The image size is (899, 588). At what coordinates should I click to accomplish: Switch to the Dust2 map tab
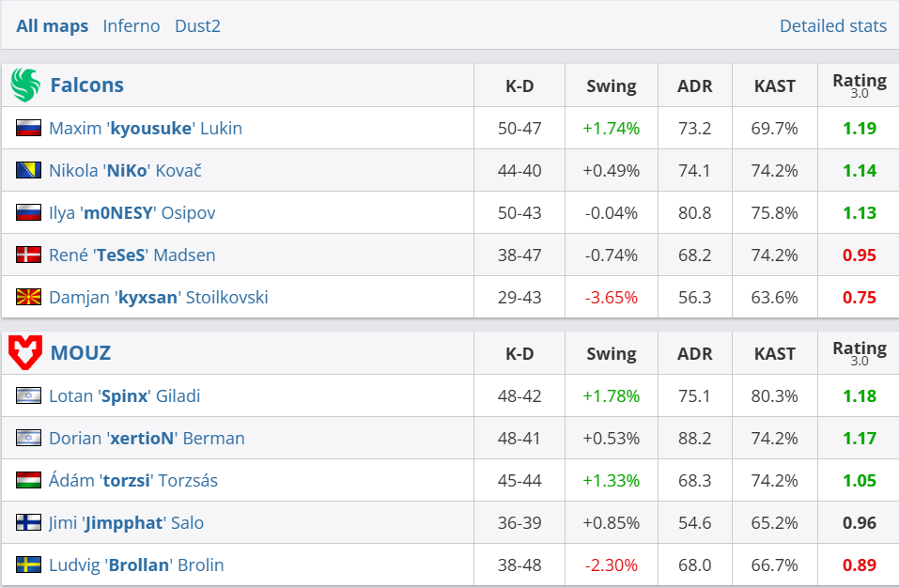tap(197, 26)
